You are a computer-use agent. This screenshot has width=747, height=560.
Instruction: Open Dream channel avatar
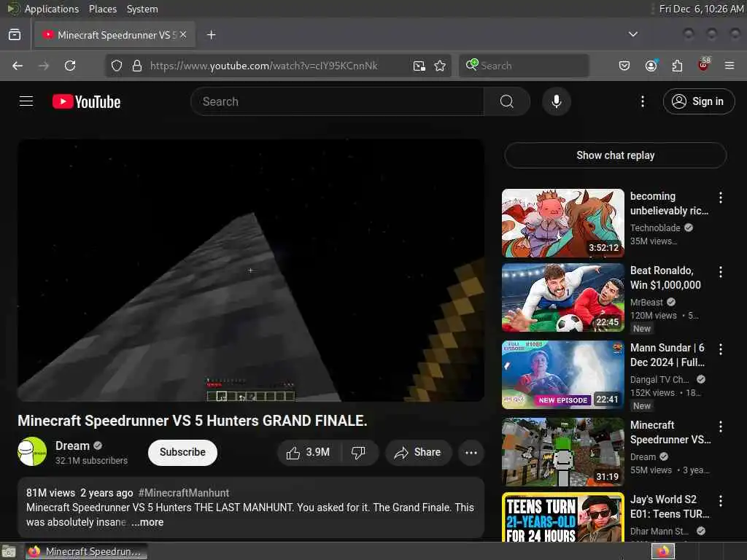click(x=32, y=451)
